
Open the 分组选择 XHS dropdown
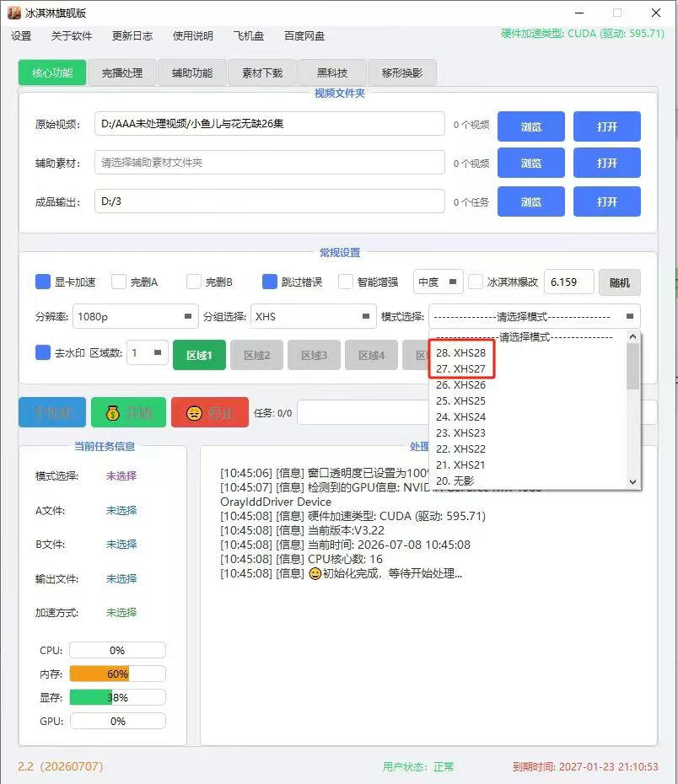(313, 316)
